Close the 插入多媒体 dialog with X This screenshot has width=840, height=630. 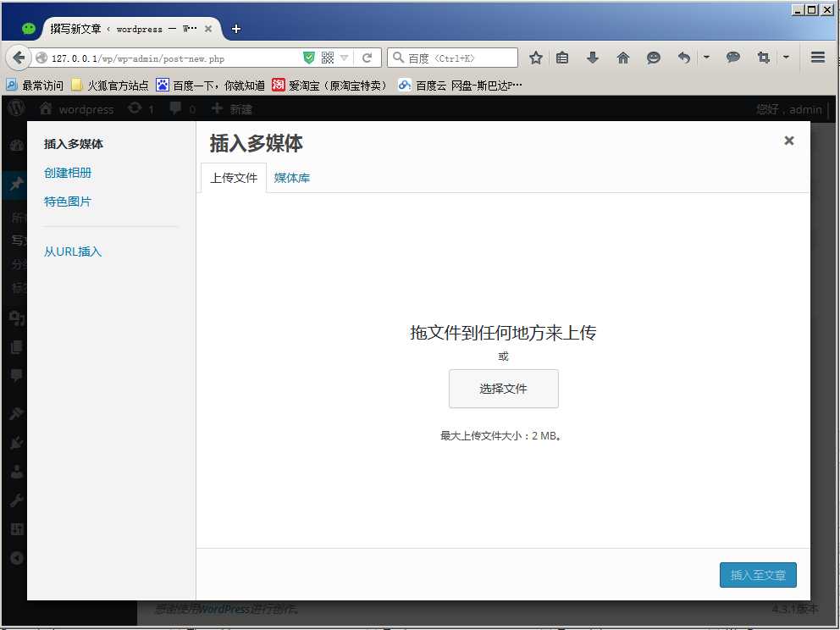[789, 141]
